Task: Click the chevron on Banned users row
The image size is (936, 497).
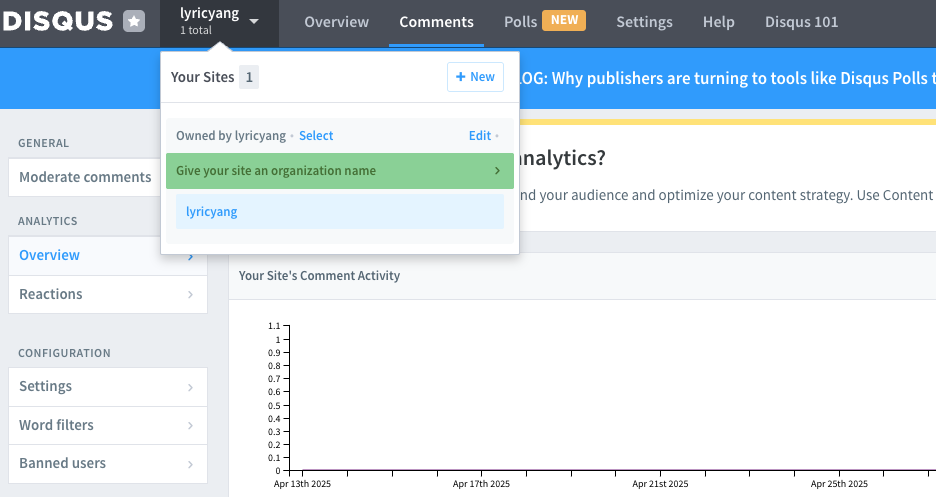Action: coord(190,464)
